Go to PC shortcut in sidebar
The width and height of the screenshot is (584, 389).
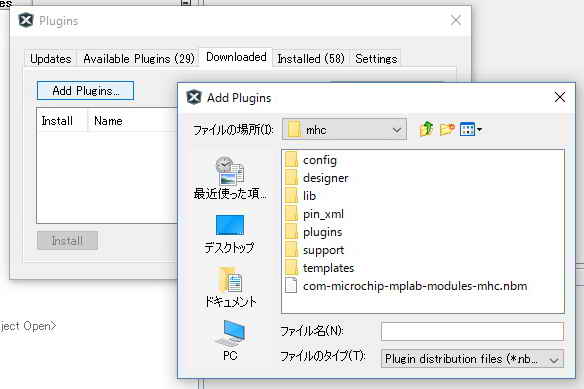click(x=230, y=341)
